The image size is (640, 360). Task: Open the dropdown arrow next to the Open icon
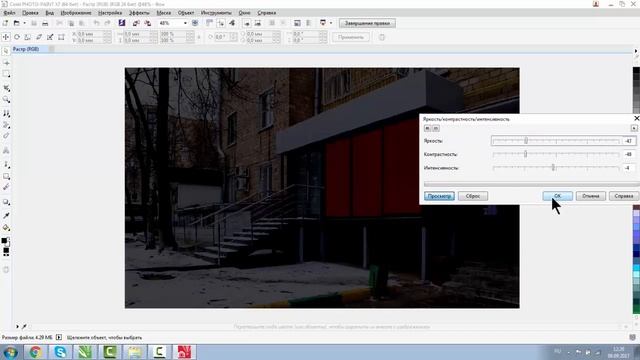tap(24, 23)
